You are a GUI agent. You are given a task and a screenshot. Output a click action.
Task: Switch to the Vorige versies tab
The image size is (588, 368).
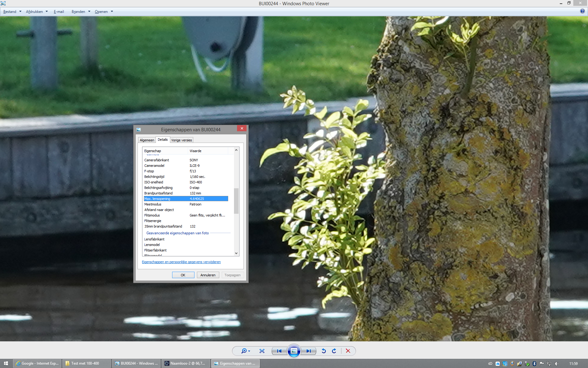tap(181, 140)
